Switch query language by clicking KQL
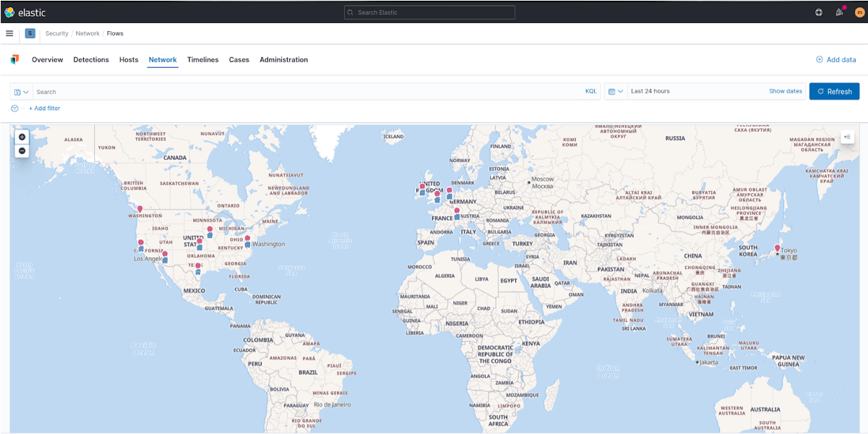 [590, 91]
